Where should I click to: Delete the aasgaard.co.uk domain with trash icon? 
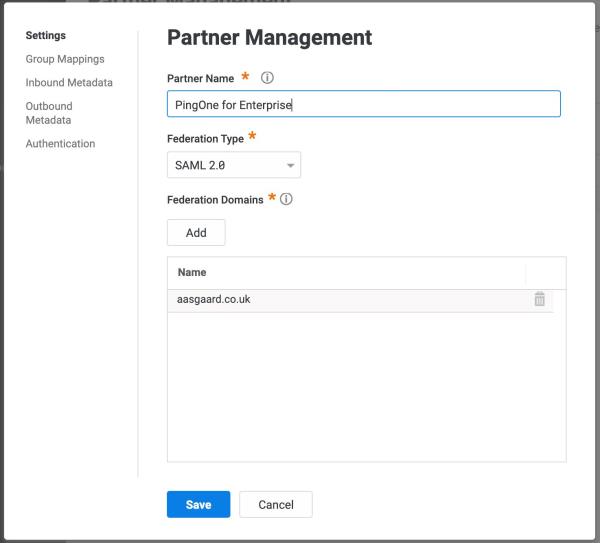tap(540, 299)
